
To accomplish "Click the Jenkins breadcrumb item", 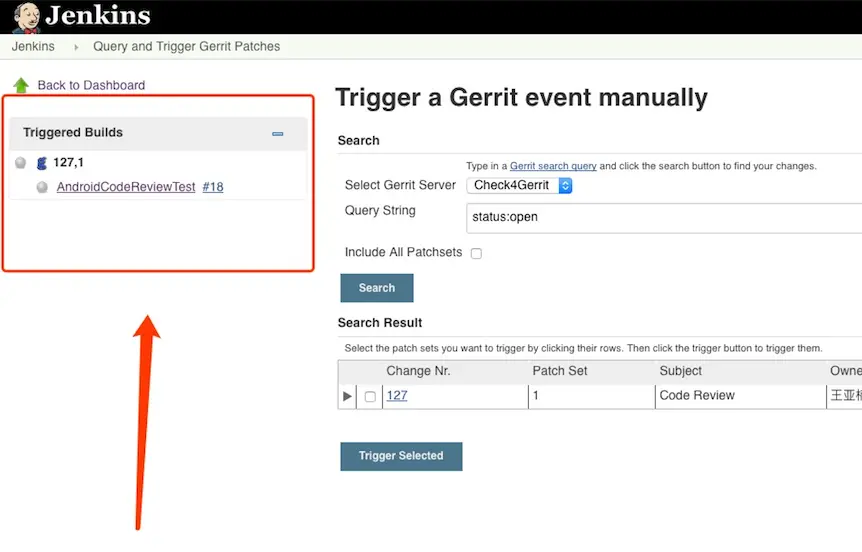I will click(33, 46).
